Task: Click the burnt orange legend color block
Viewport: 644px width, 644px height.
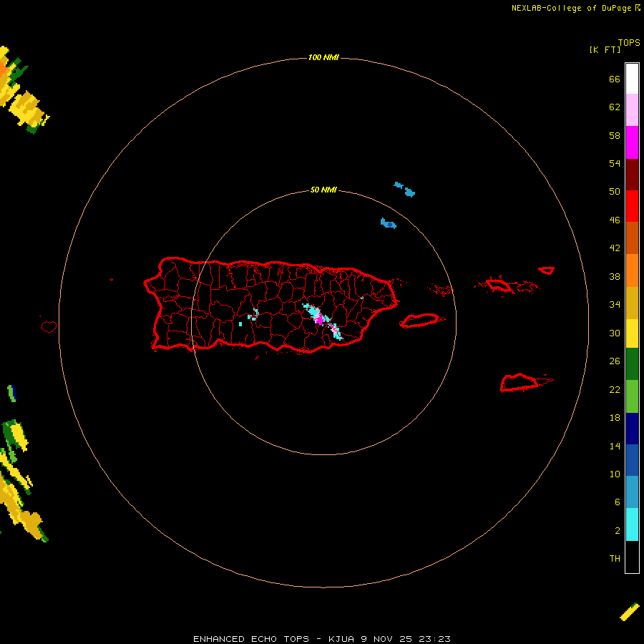Action: tap(632, 238)
